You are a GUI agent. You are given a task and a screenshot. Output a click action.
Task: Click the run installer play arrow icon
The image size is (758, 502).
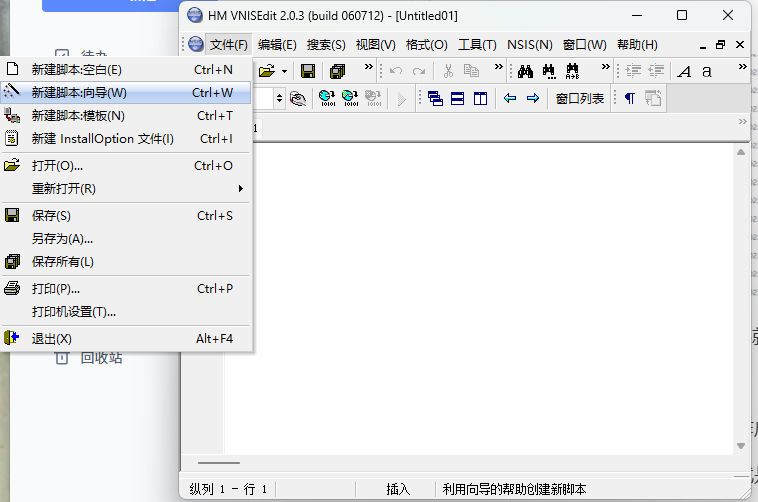click(401, 99)
